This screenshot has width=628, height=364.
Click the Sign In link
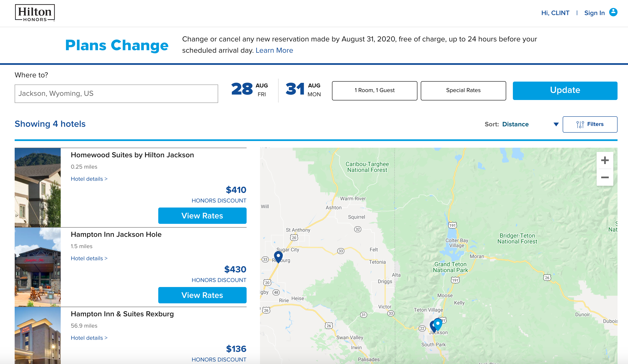point(594,13)
